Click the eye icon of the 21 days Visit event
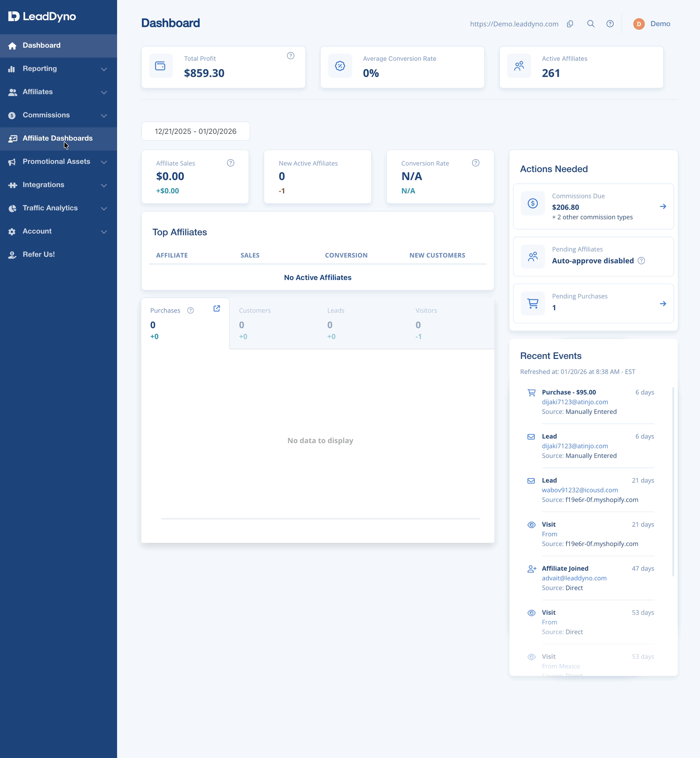This screenshot has height=758, width=700. click(532, 525)
